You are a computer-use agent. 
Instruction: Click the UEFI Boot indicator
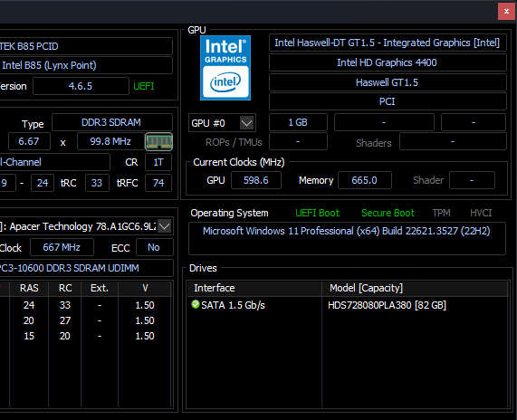point(317,213)
